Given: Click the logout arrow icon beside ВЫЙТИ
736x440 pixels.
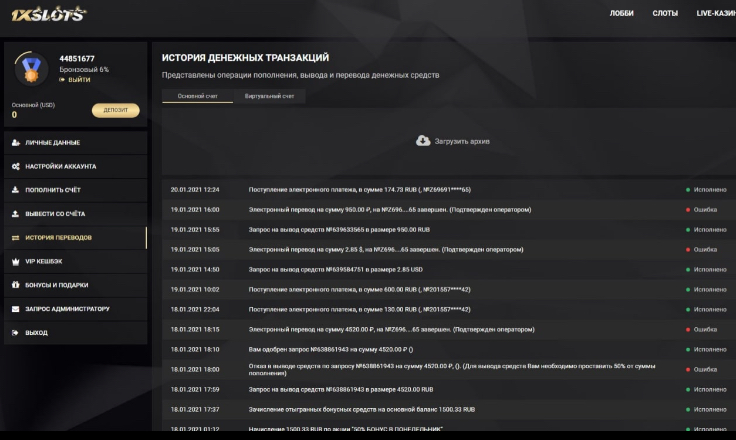Looking at the screenshot, I should [62, 80].
